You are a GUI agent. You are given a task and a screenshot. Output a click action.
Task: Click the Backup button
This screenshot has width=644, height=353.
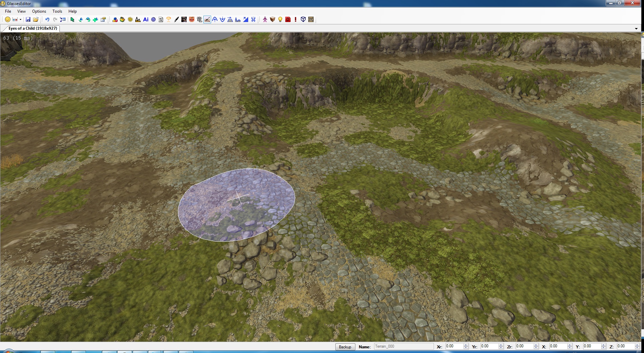345,347
